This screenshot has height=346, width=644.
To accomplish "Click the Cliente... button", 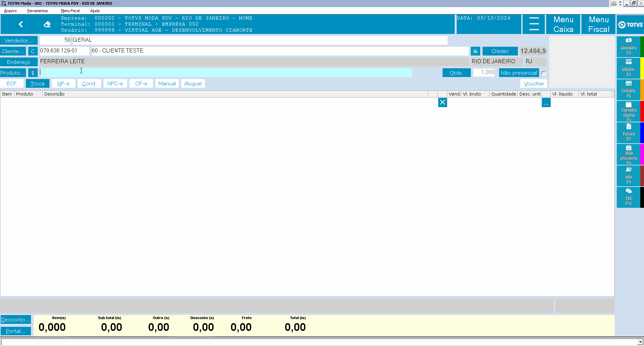I will pyautogui.click(x=13, y=51).
